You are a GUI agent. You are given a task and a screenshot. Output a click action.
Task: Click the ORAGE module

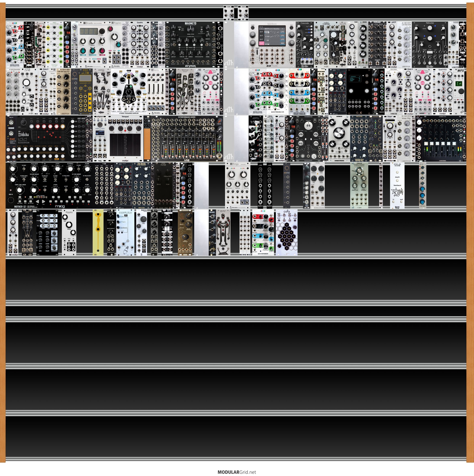(x=359, y=186)
